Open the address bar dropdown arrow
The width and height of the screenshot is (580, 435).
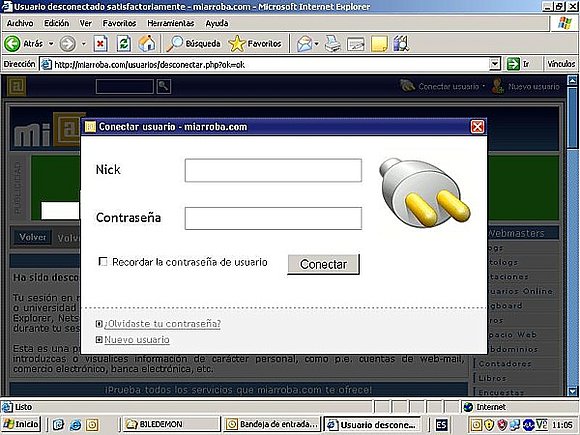click(495, 64)
